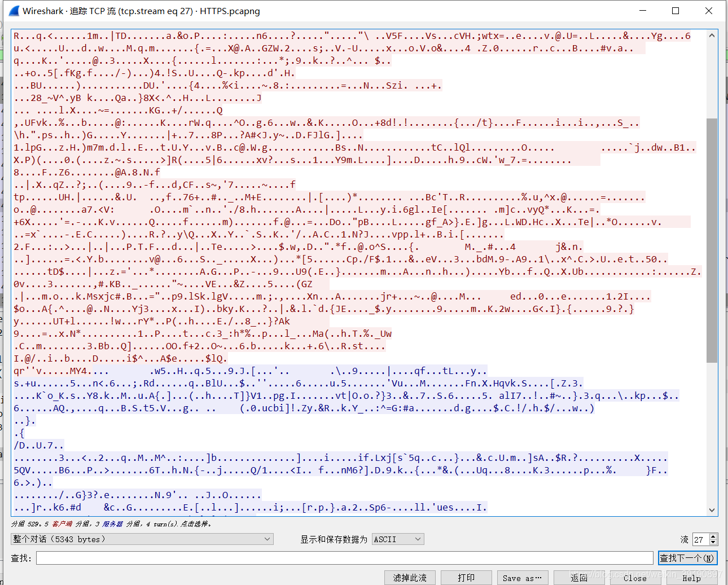728x585 pixels.
Task: Open the conversation selector dropdown (5343 bytes)
Action: coord(142,539)
